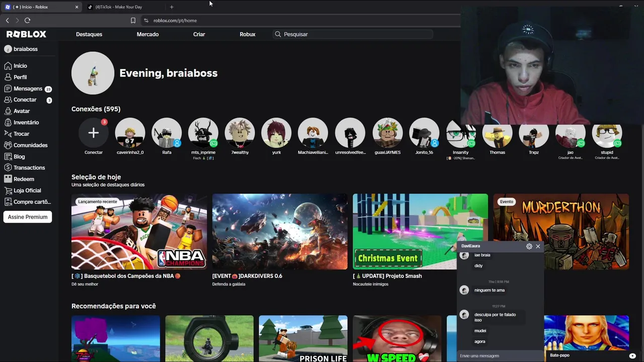The image size is (644, 362).
Task: Open the caveirinha2_0 friend avatar
Action: pyautogui.click(x=130, y=133)
